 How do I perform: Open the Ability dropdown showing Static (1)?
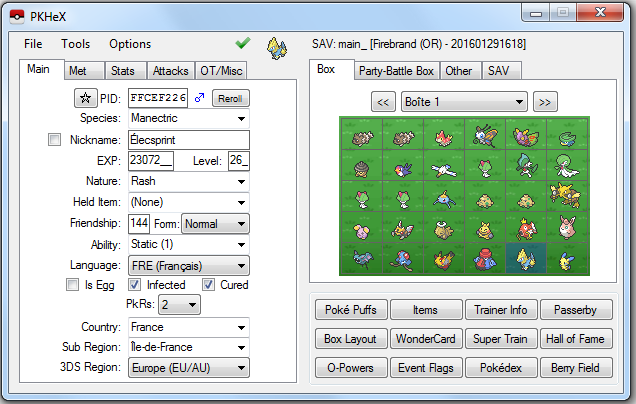189,245
